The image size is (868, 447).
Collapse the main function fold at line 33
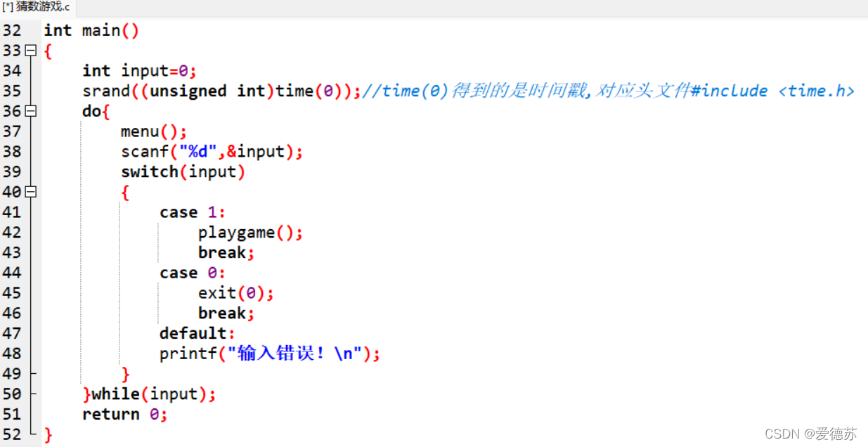click(30, 51)
